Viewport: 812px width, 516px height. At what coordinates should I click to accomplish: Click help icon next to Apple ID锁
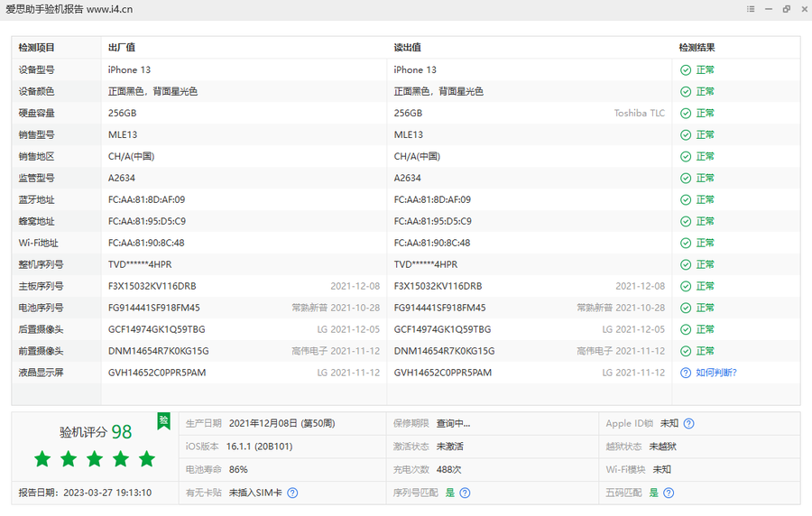pyautogui.click(x=689, y=423)
